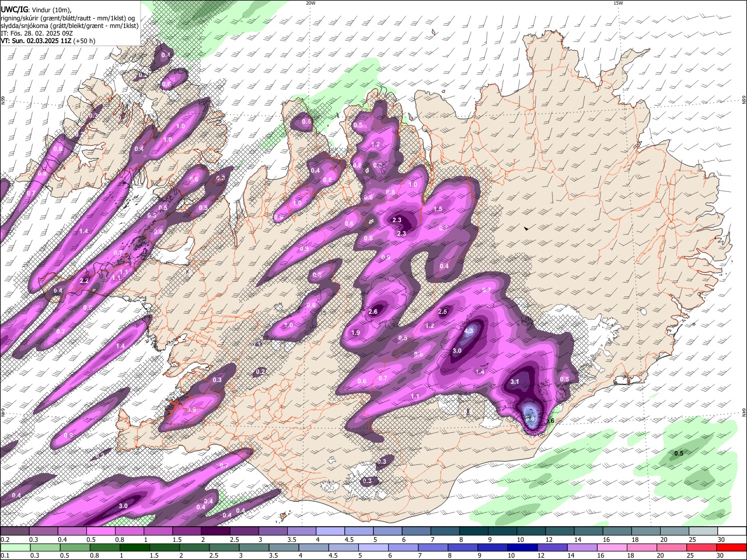Pick lower scale bright red swatch after 30
The height and width of the screenshot is (560, 747).
click(732, 547)
